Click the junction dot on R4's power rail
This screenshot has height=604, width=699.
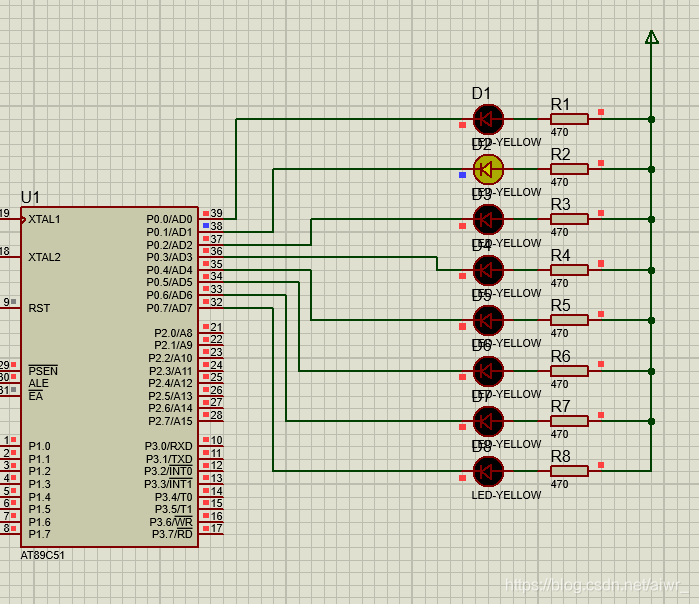pos(651,270)
